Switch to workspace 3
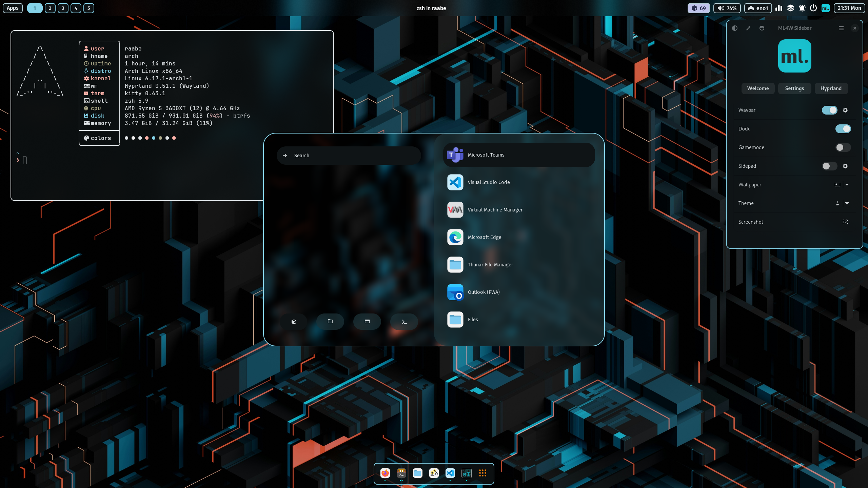The width and height of the screenshot is (868, 488). point(63,8)
